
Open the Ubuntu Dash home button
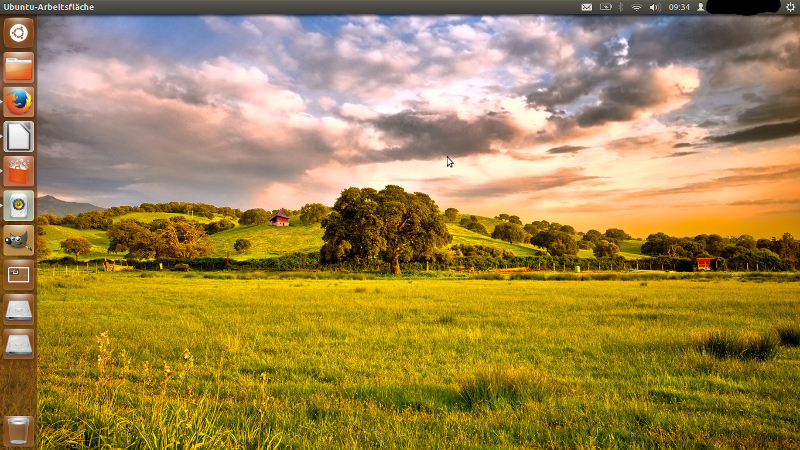[x=19, y=33]
